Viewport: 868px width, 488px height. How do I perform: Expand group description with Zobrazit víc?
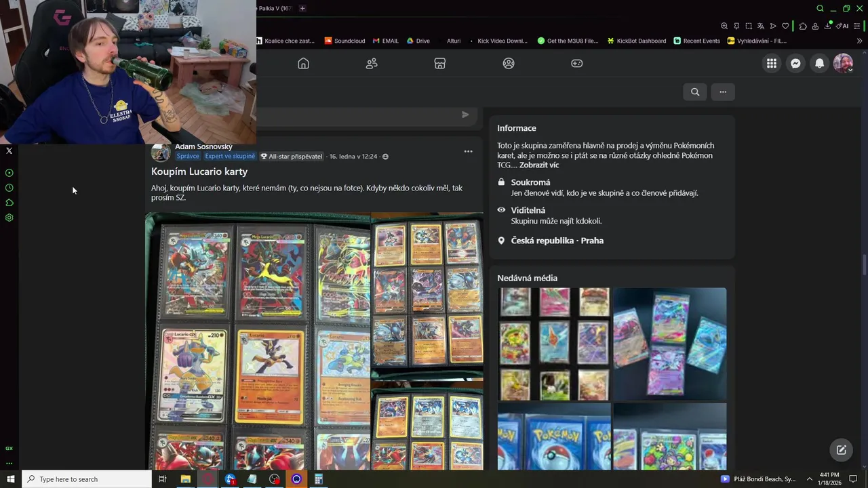point(539,165)
